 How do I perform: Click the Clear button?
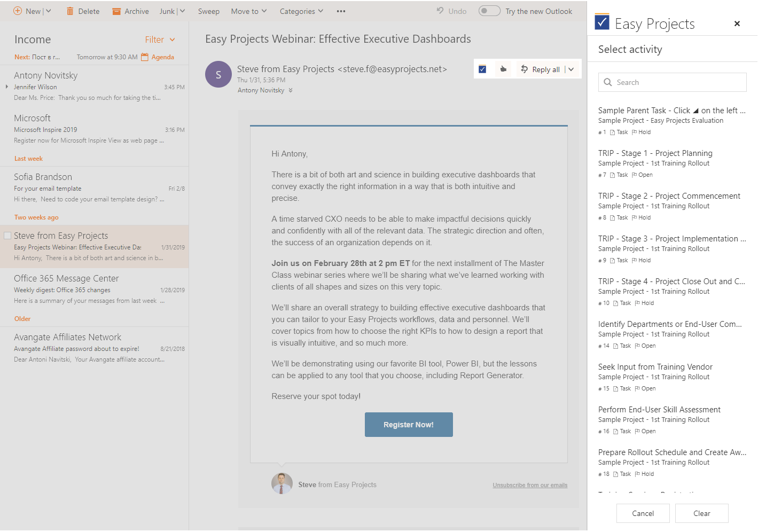pyautogui.click(x=702, y=513)
